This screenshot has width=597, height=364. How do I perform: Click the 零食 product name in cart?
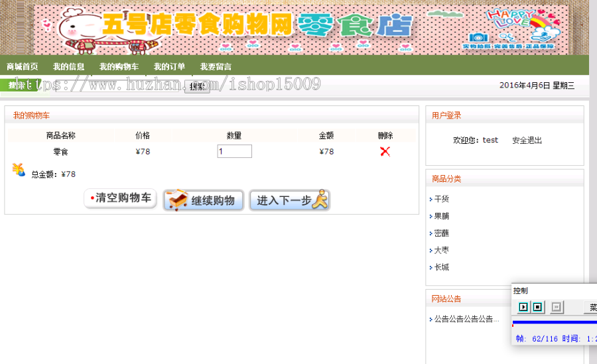[x=60, y=152]
